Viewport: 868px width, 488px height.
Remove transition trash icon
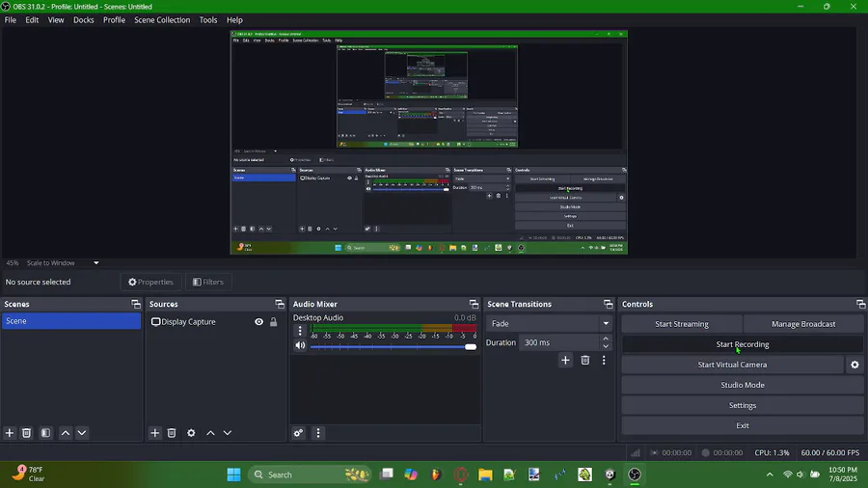pyautogui.click(x=585, y=360)
